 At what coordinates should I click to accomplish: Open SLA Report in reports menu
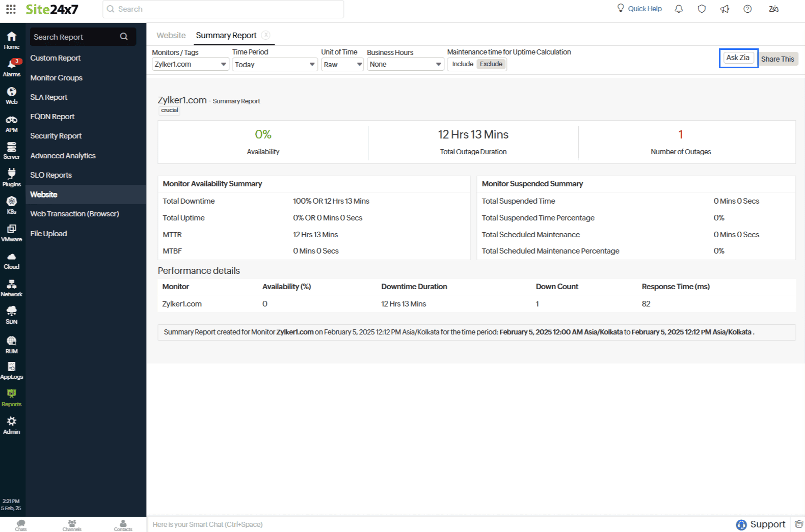click(x=49, y=97)
